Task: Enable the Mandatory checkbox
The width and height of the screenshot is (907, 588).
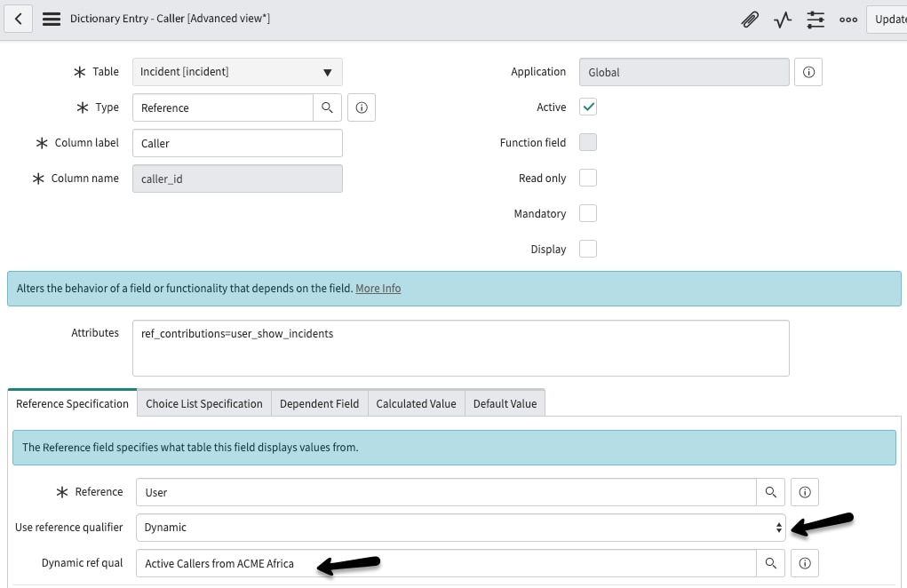Action: click(587, 213)
